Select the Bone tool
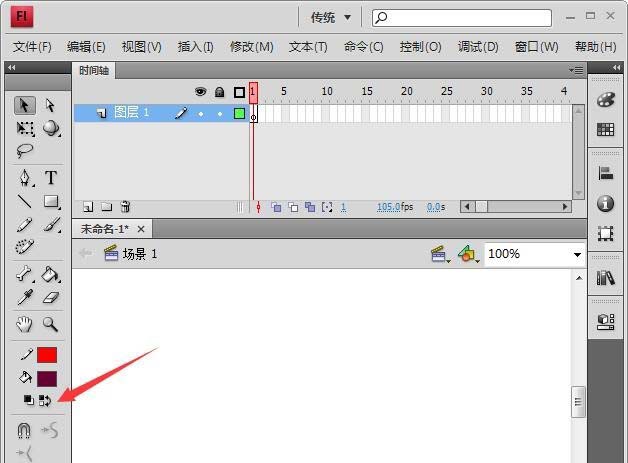The height and width of the screenshot is (463, 628). click(x=25, y=274)
